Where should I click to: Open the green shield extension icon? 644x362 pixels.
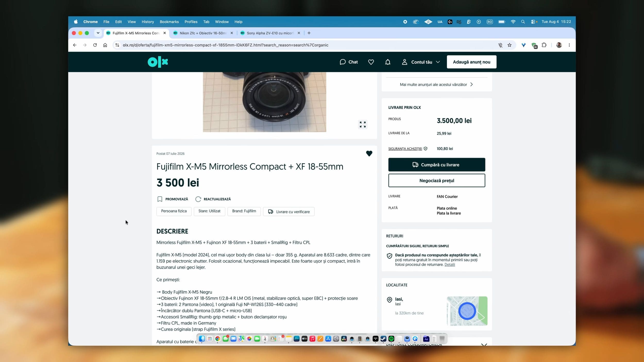tap(534, 46)
